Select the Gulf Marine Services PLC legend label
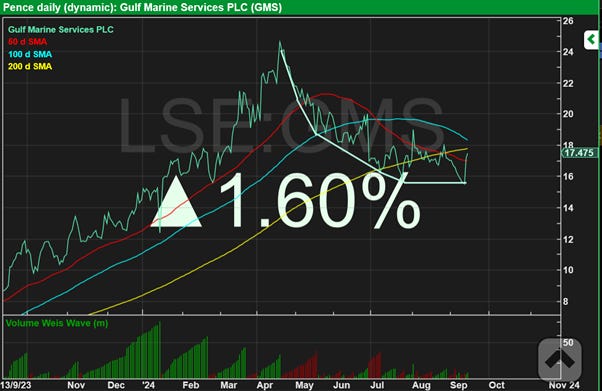Viewport: 602px width, 391px height. tap(61, 30)
